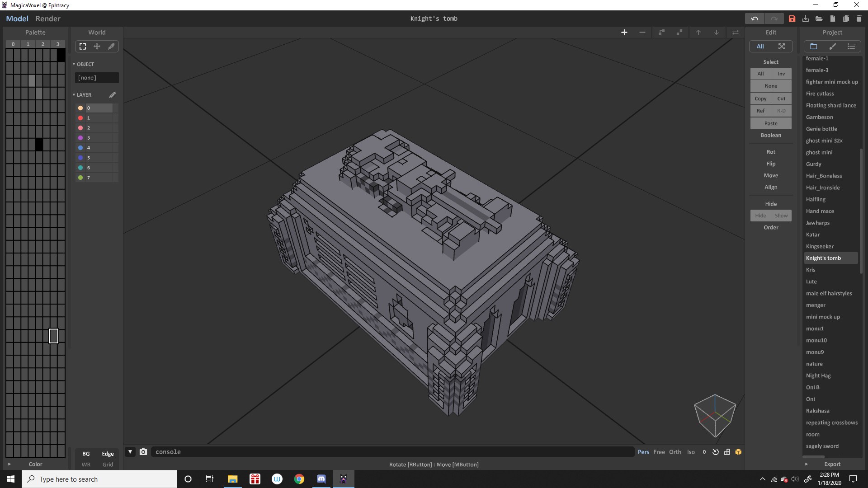The width and height of the screenshot is (868, 488).
Task: Toggle visibility dot of layer 7
Action: [x=80, y=178]
